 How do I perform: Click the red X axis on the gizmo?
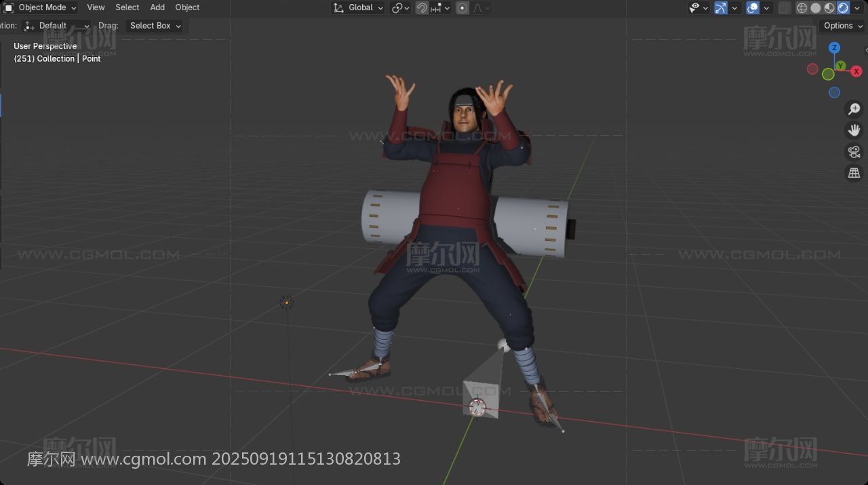(856, 71)
